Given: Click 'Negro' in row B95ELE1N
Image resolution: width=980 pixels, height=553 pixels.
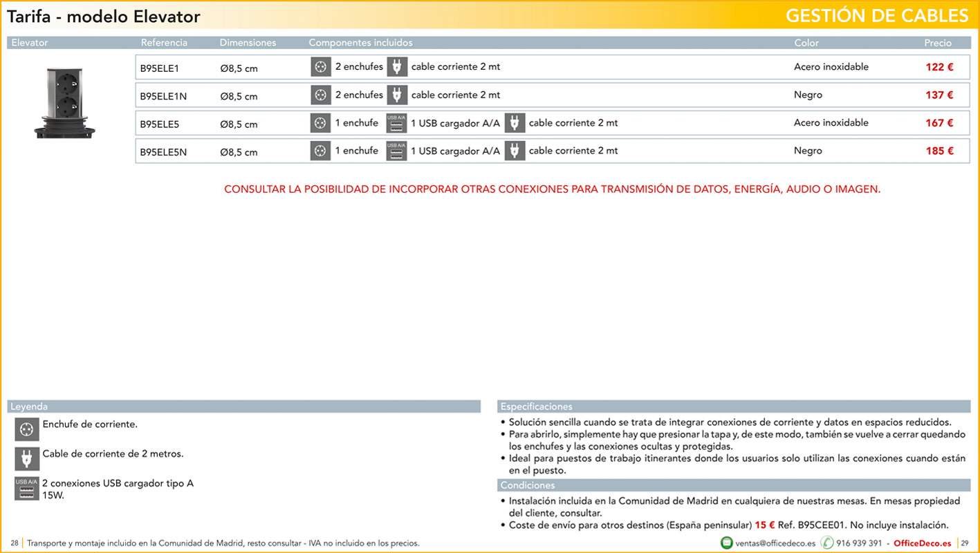Looking at the screenshot, I should pyautogui.click(x=808, y=95).
